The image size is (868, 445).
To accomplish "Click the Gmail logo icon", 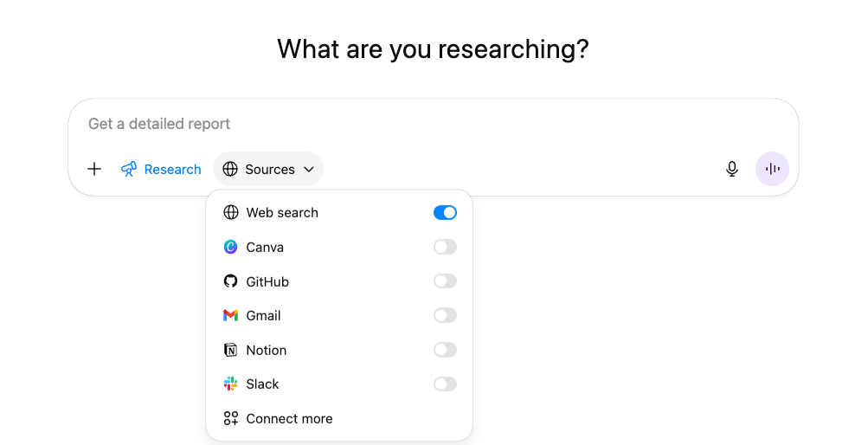I will [x=230, y=315].
